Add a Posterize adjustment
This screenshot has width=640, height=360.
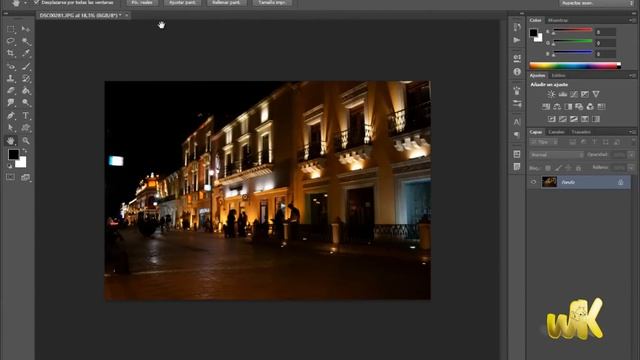(x=562, y=119)
